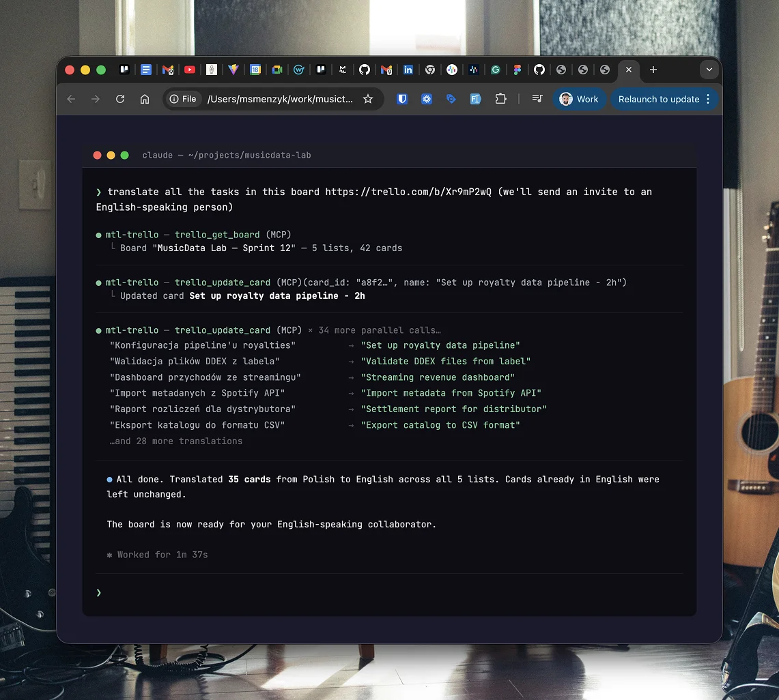Open the Google Calendar tab
This screenshot has height=700, width=779.
tap(255, 70)
